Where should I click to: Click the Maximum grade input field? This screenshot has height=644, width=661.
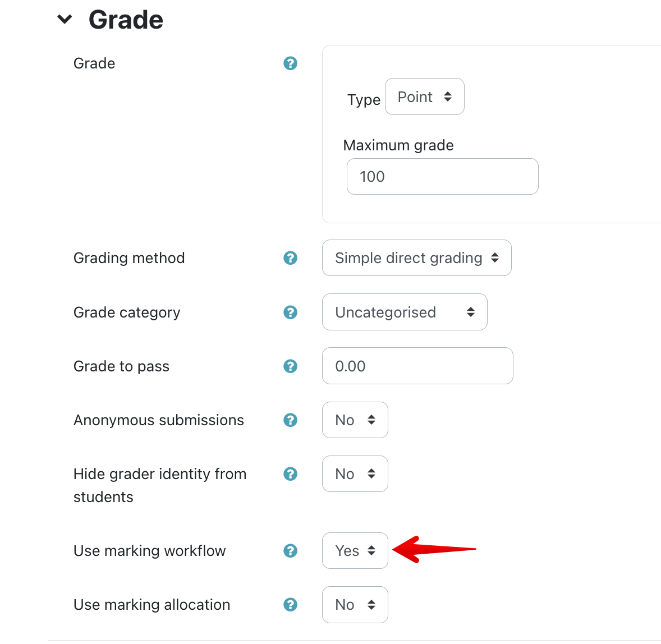[442, 177]
